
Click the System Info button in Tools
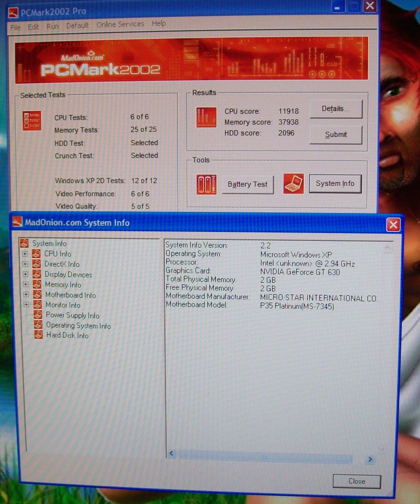tap(335, 184)
